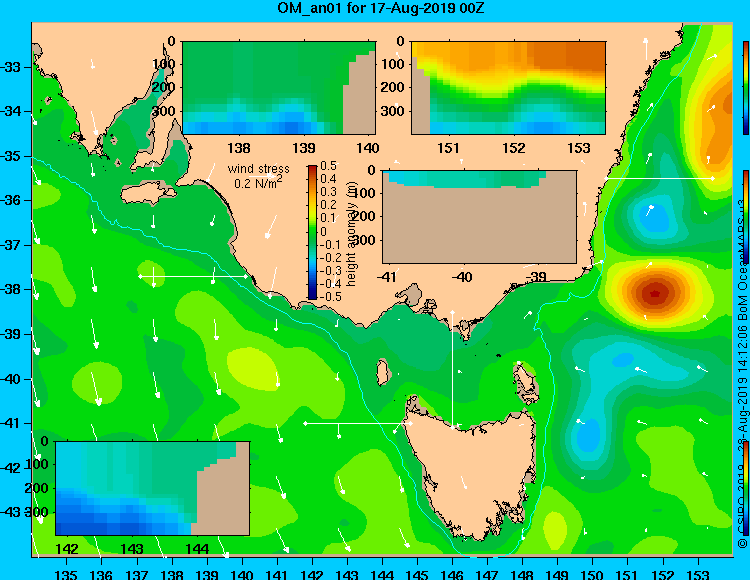Click Kangaroo Island on the map
The width and height of the screenshot is (750, 580).
pyautogui.click(x=148, y=194)
